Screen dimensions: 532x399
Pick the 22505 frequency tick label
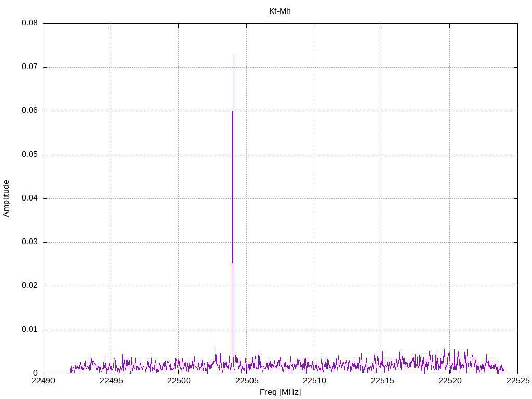pos(246,381)
